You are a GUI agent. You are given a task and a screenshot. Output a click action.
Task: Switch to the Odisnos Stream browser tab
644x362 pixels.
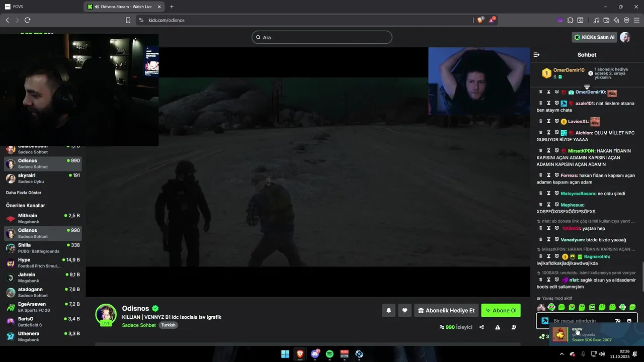click(125, 7)
